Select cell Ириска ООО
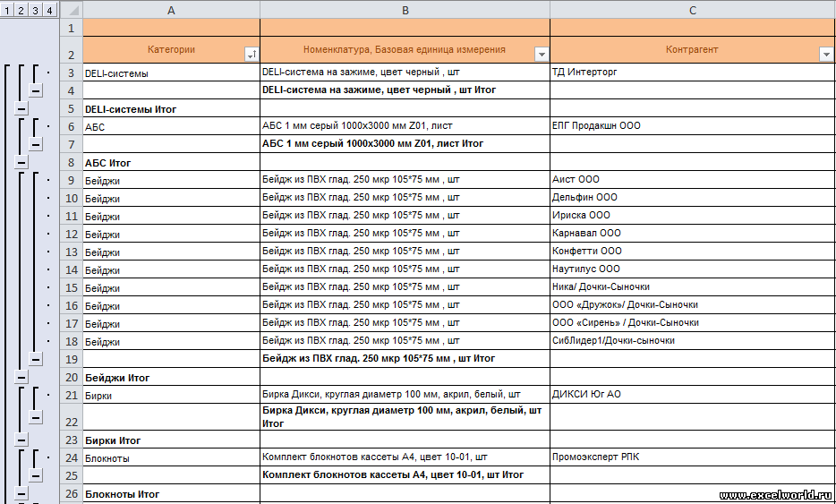Screen dimensions: 836x504 pyautogui.click(x=693, y=216)
